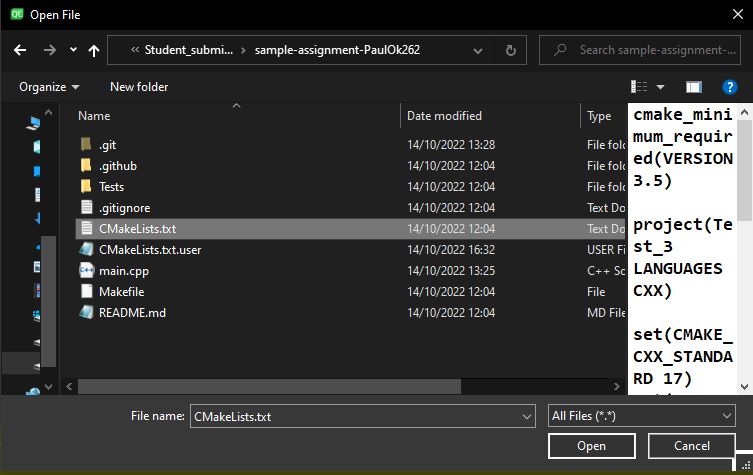The image size is (753, 475).
Task: Expand address bar history dropdown
Action: [x=478, y=50]
